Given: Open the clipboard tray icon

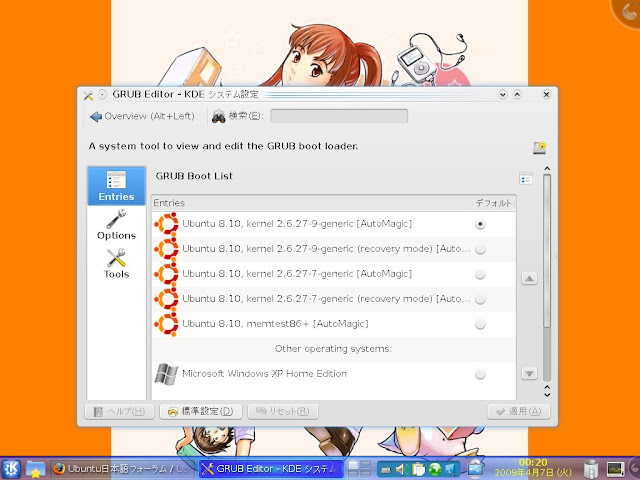Looking at the screenshot, I should [x=418, y=469].
